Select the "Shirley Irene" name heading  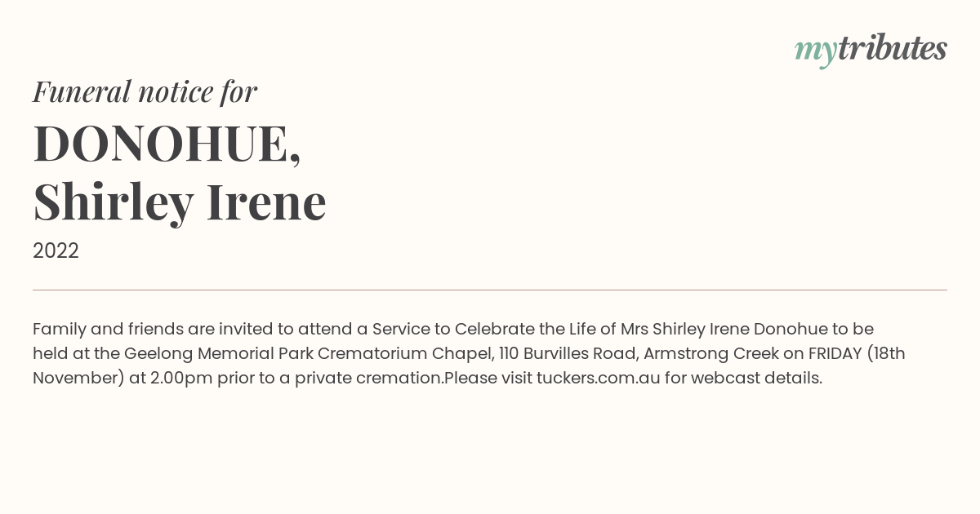pyautogui.click(x=180, y=202)
